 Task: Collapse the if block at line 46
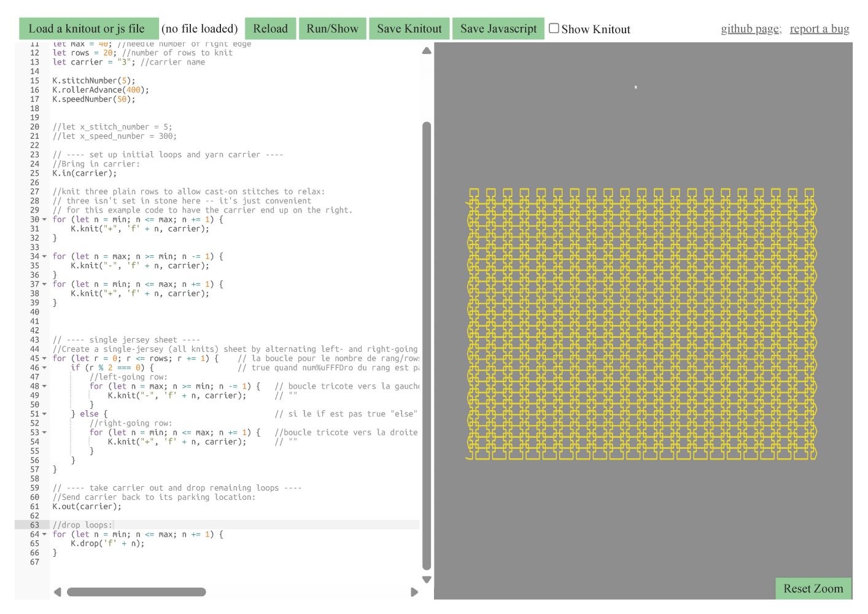(44, 368)
